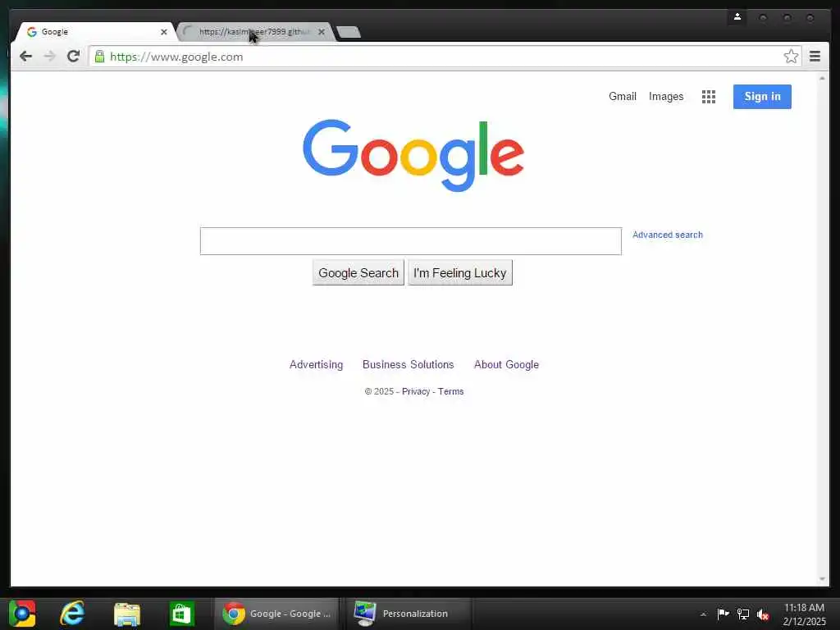The image size is (840, 630).
Task: Click the Start button in taskbar
Action: tap(22, 614)
